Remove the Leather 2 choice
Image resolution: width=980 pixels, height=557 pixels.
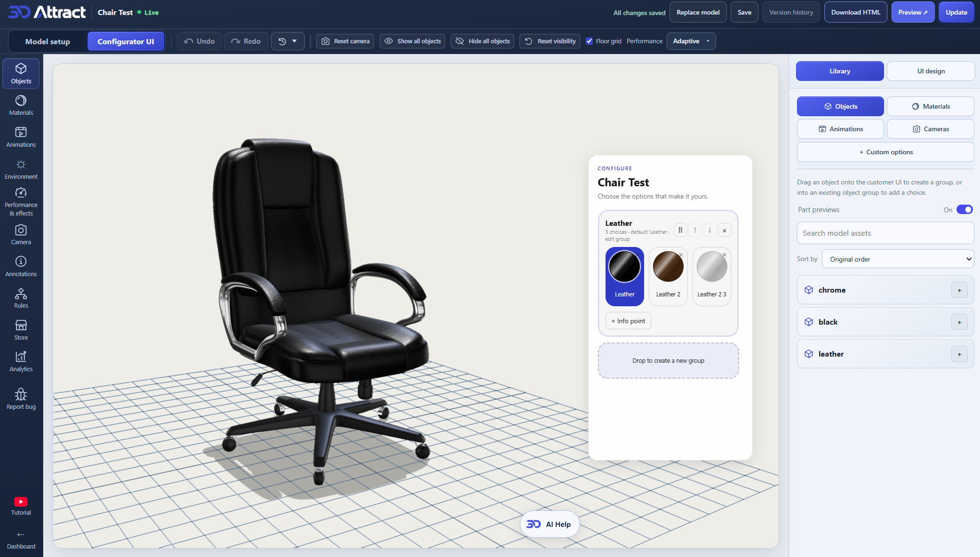click(681, 255)
